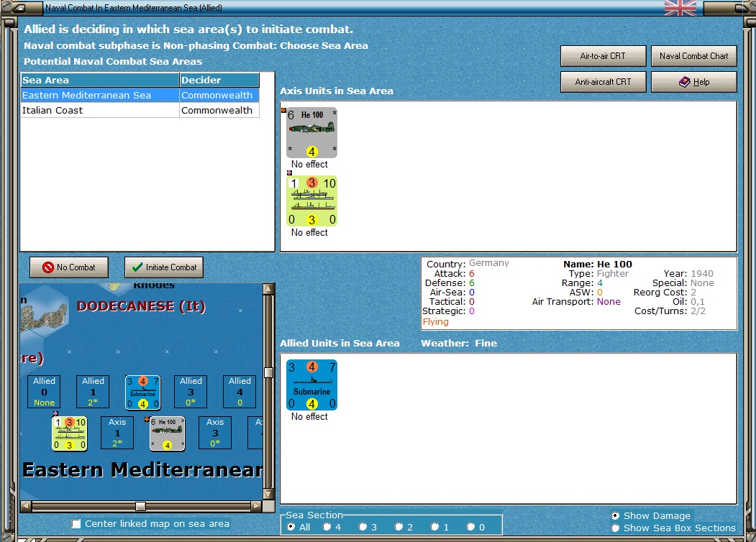
Task: Click map vertical scrollbar thumb
Action: (268, 372)
